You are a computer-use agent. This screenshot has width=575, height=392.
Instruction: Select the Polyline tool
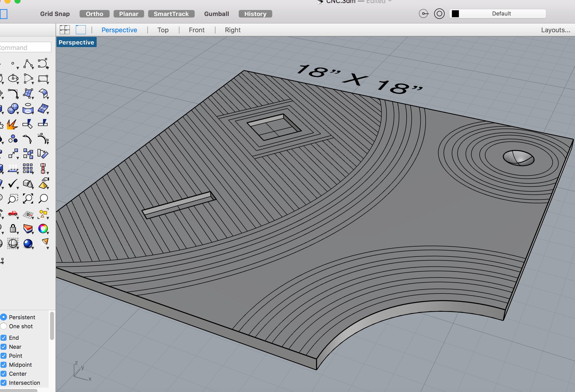coord(28,64)
